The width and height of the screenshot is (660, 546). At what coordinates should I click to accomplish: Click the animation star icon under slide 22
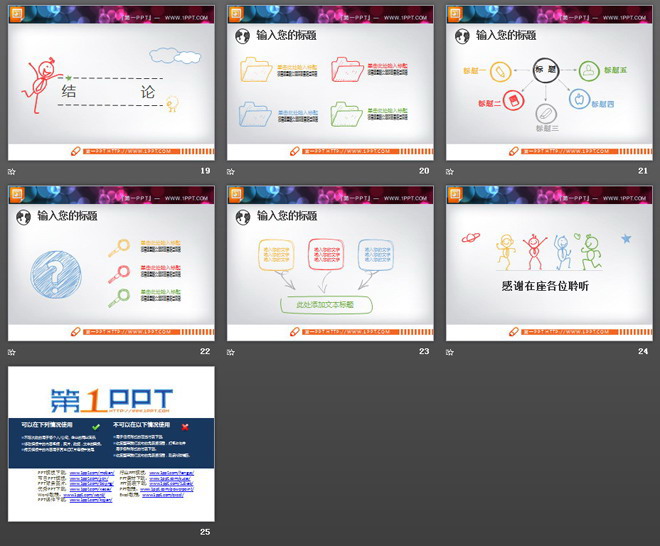tap(12, 352)
